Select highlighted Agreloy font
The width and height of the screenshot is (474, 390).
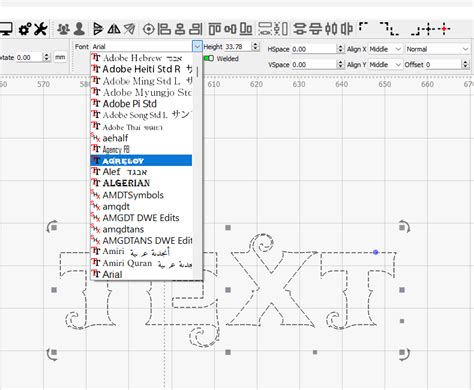[x=141, y=161]
